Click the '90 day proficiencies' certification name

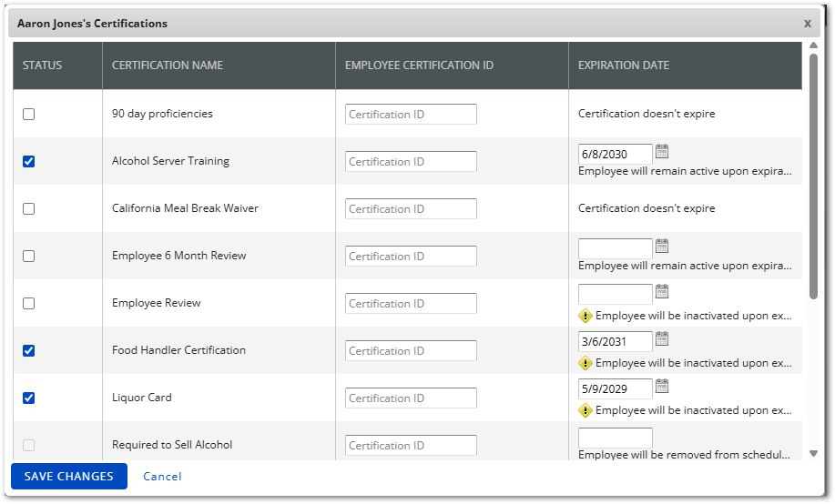pyautogui.click(x=162, y=114)
